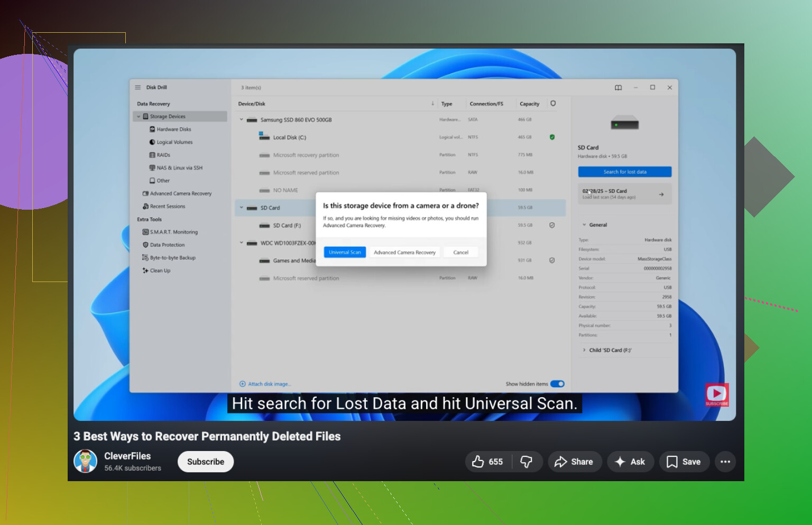The width and height of the screenshot is (812, 525).
Task: Sort by the Type column header
Action: pyautogui.click(x=447, y=104)
